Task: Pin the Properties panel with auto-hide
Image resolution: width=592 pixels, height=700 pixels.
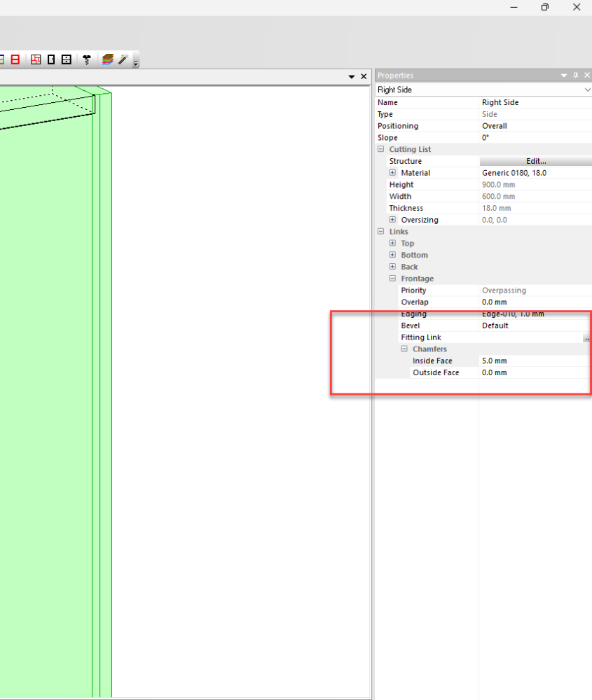Action: click(x=575, y=76)
